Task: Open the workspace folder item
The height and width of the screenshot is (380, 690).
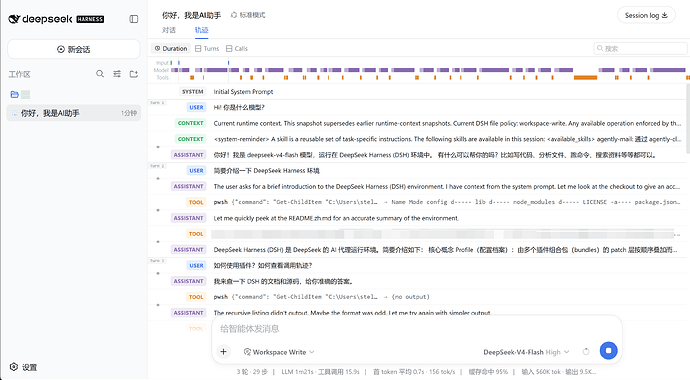Action: (20, 94)
